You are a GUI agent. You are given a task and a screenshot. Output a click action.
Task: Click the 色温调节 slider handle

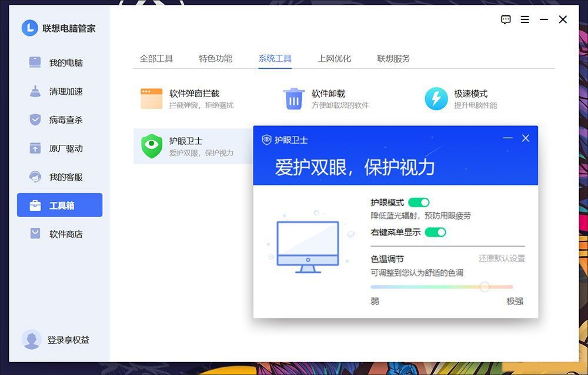[x=485, y=287]
